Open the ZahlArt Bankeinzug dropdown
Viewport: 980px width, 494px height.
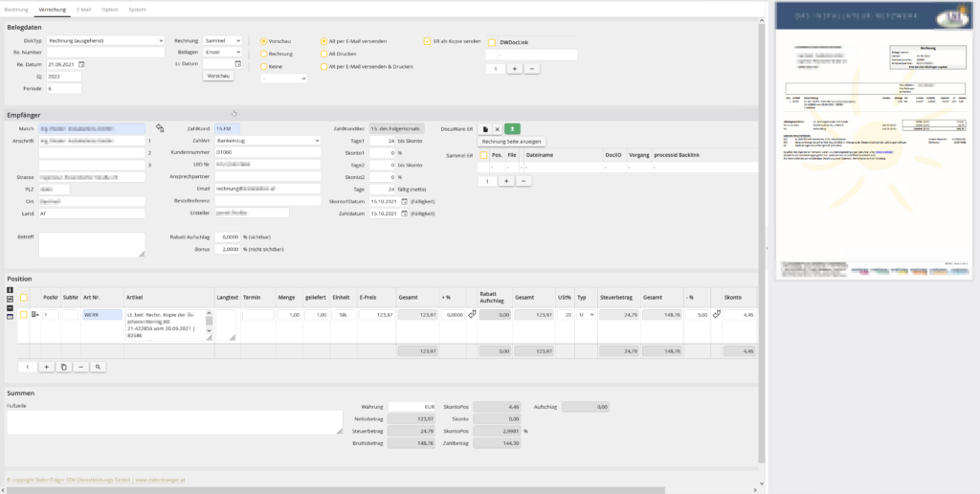coord(268,141)
